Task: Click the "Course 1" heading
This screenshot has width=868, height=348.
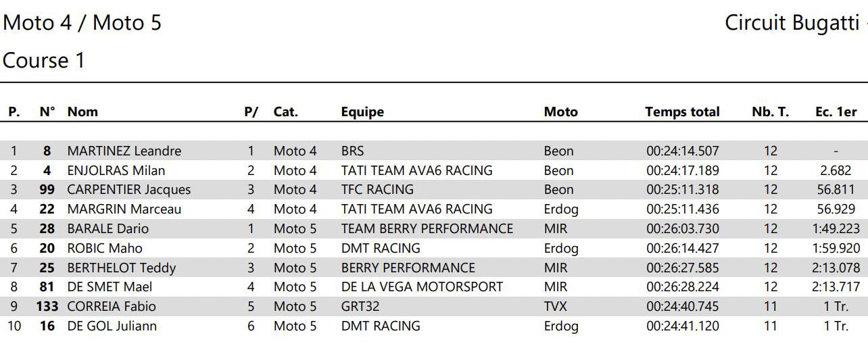Action: [x=44, y=61]
